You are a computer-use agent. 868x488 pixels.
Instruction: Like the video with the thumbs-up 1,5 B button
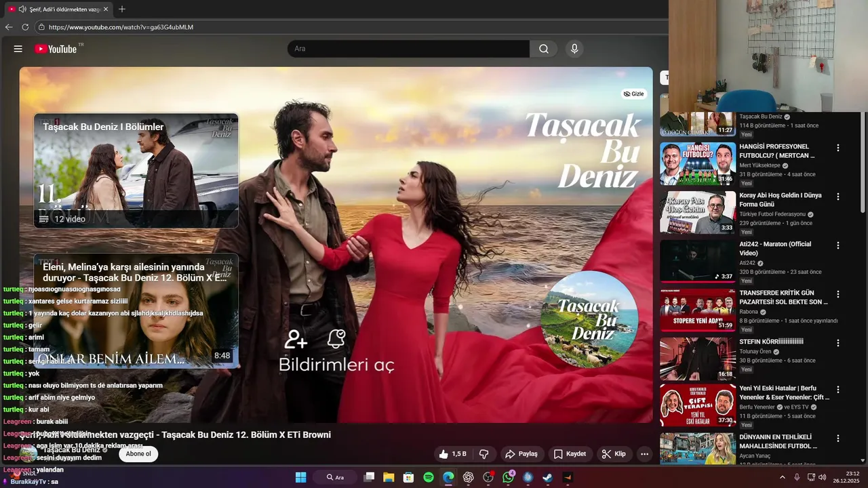[453, 454]
